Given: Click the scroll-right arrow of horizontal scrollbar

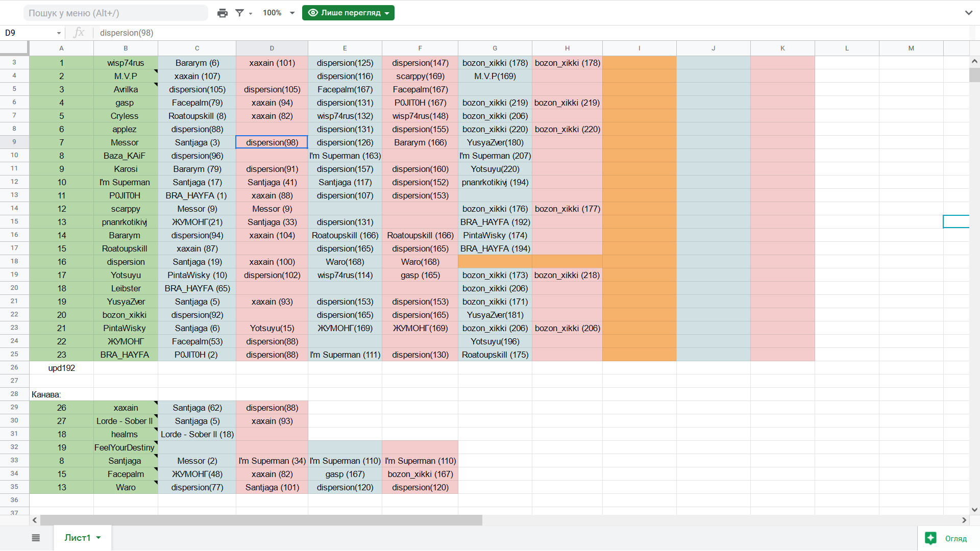Looking at the screenshot, I should [964, 520].
